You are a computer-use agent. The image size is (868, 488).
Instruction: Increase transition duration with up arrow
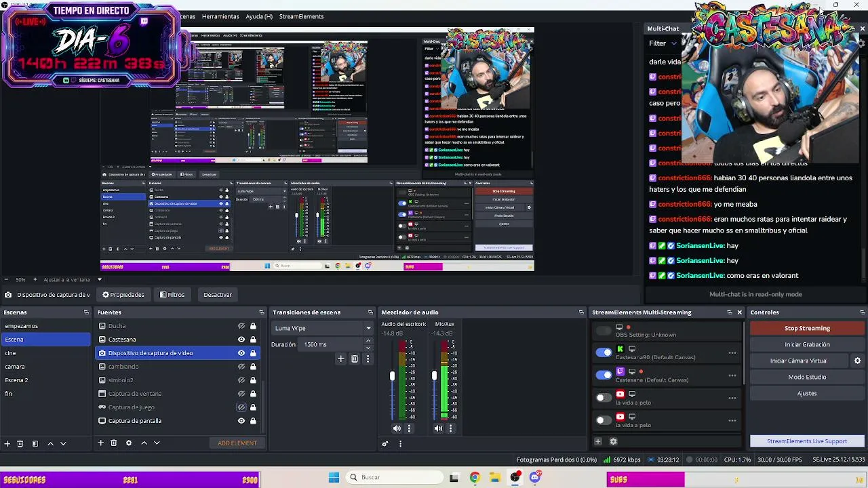point(368,342)
